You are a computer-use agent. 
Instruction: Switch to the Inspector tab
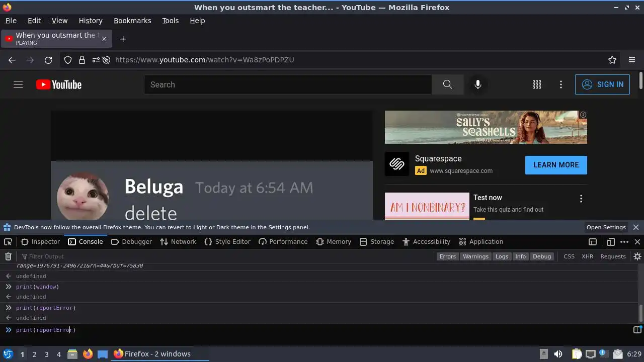pyautogui.click(x=40, y=242)
